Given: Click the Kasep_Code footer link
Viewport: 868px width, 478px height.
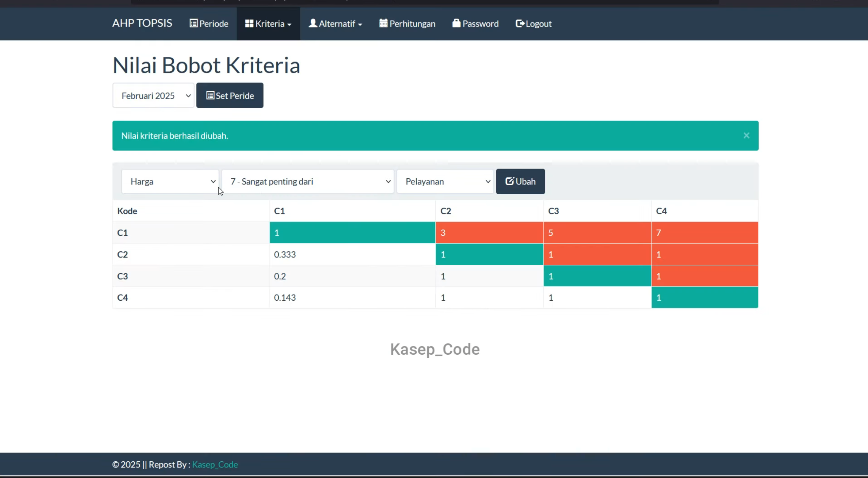Looking at the screenshot, I should pos(215,464).
